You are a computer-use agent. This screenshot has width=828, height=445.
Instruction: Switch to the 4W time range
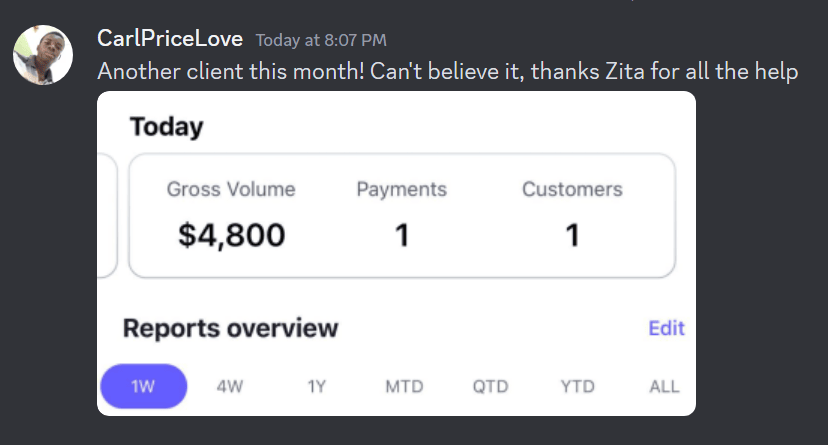[230, 386]
